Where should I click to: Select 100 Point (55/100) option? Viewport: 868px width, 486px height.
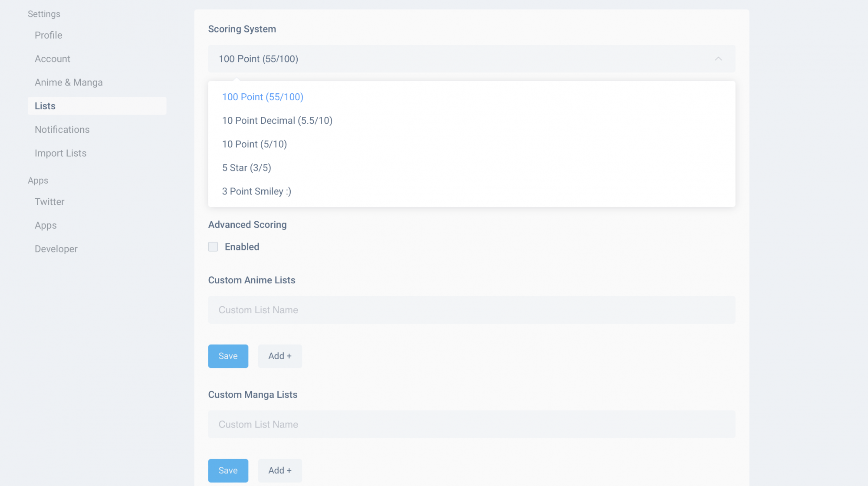pos(263,97)
